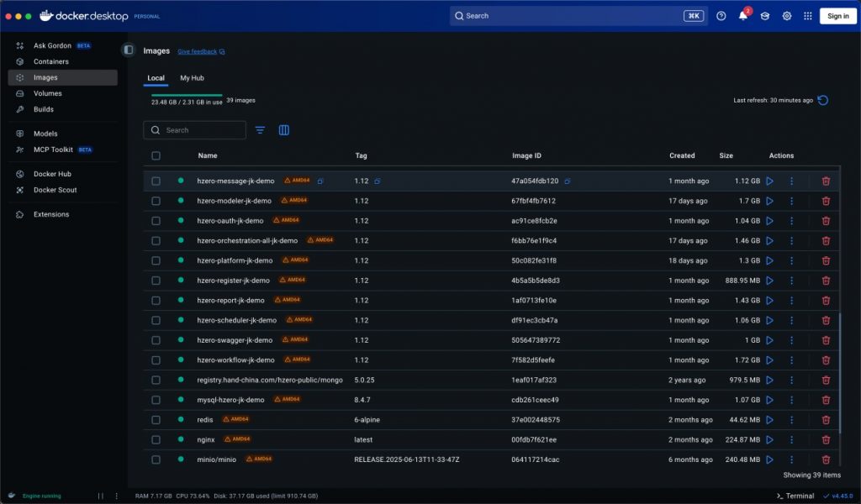
Task: Run the redis image with play icon
Action: 769,420
